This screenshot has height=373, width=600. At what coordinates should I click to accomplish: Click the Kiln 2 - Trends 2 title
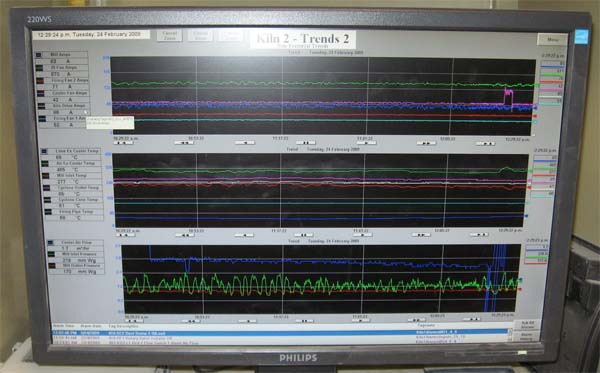click(303, 39)
